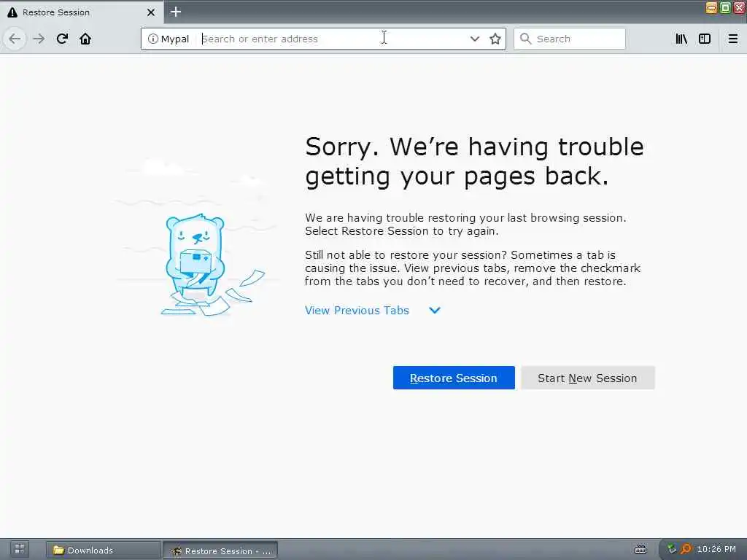Open a new tab with plus button
Screen dimensions: 747x560
[x=176, y=12]
